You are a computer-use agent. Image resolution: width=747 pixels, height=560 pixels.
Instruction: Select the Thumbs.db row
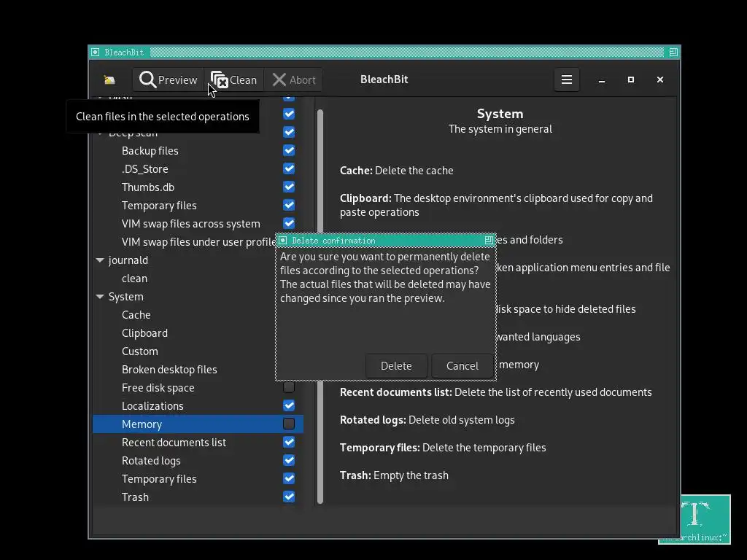(198, 187)
